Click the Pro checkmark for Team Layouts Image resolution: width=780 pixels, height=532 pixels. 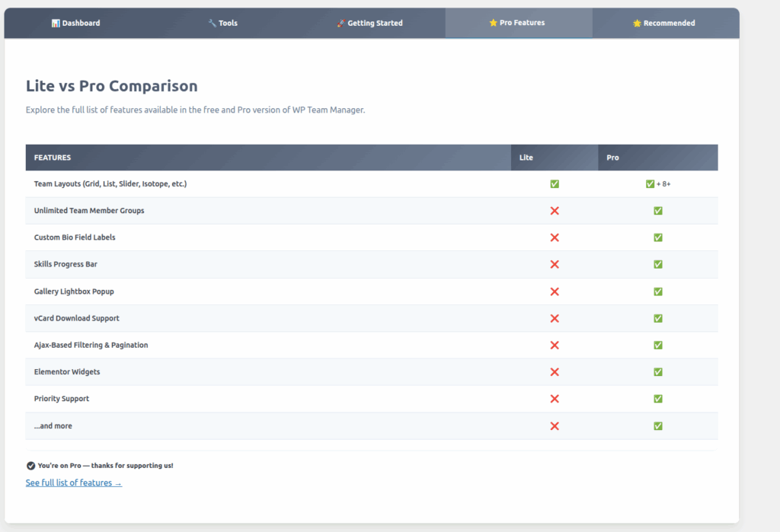(650, 184)
